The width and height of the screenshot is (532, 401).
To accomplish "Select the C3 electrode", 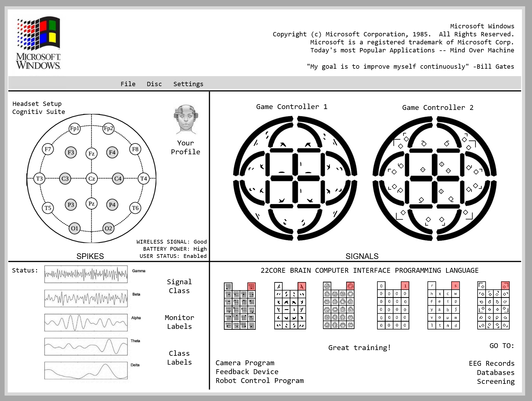I will [x=65, y=179].
